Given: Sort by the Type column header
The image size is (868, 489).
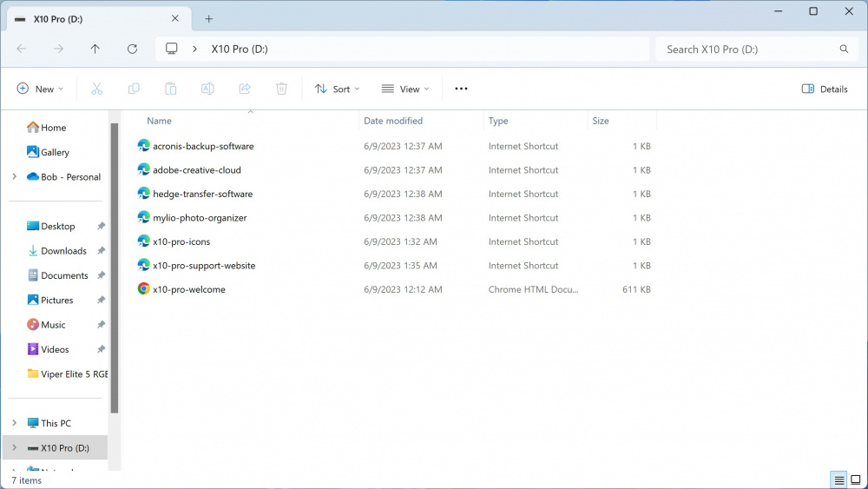Looking at the screenshot, I should coord(498,121).
